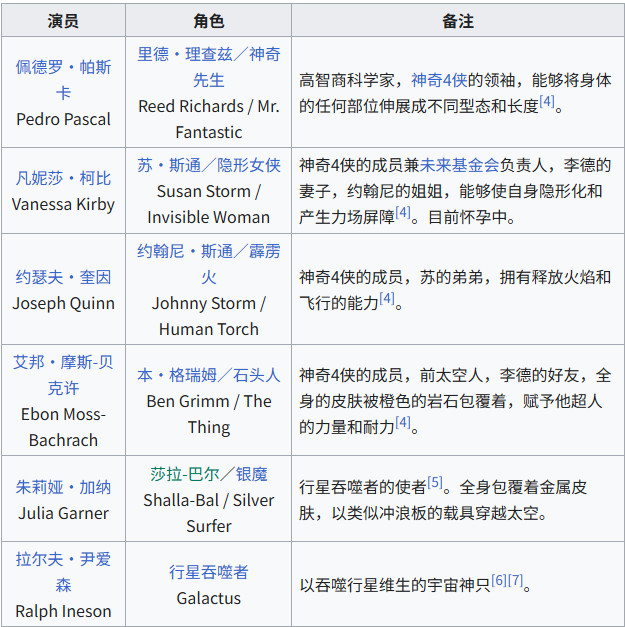Screen dimensions: 625x627
Task: Select the Reed Richards / Mr. Fantastic text
Action: [209, 119]
